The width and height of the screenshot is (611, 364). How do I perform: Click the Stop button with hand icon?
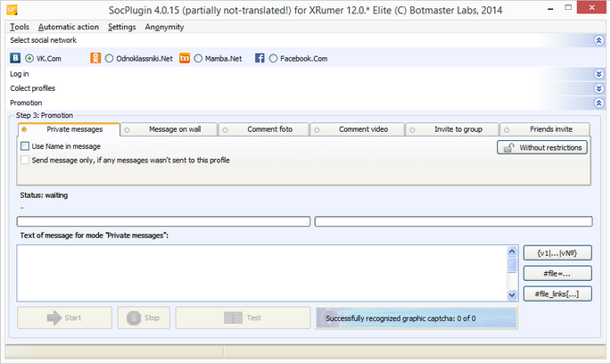coord(144,318)
